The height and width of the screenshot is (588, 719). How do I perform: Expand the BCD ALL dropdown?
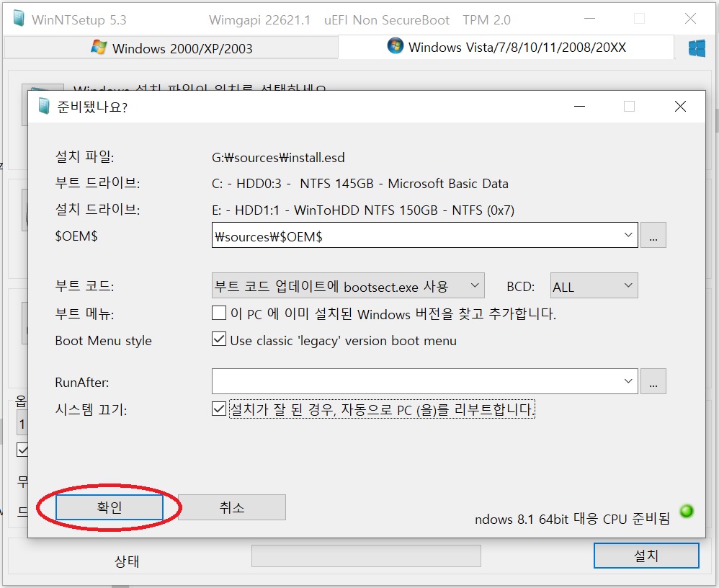[x=594, y=286]
